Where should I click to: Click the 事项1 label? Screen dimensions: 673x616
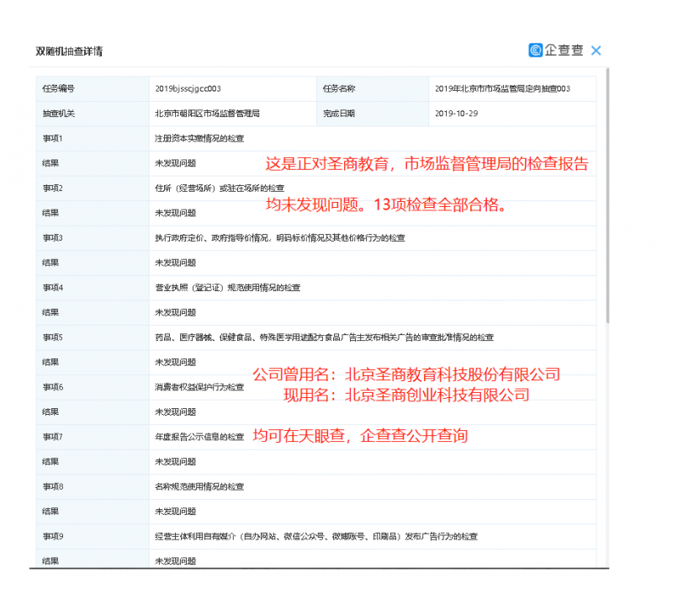point(52,139)
